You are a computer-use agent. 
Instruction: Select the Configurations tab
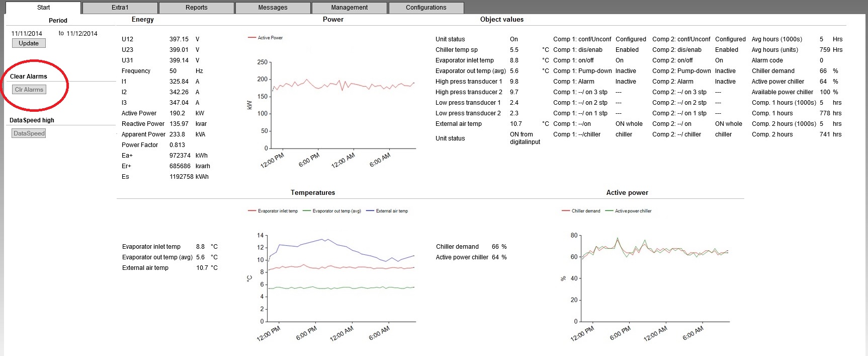(x=426, y=8)
